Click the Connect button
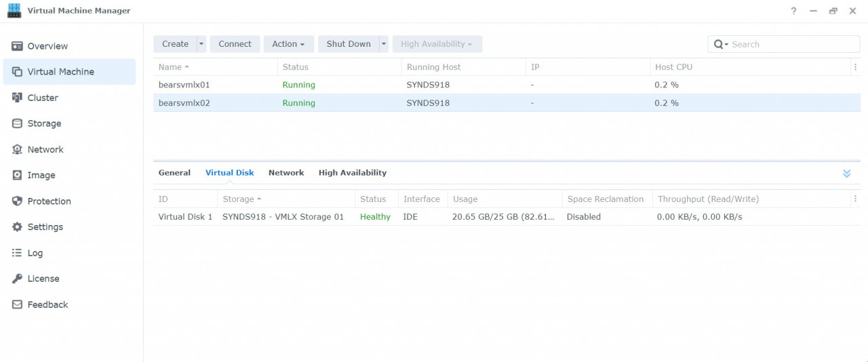 (x=235, y=44)
